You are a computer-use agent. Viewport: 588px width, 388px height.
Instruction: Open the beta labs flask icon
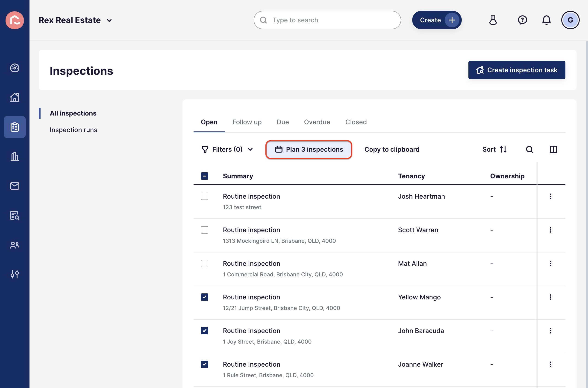pos(493,20)
